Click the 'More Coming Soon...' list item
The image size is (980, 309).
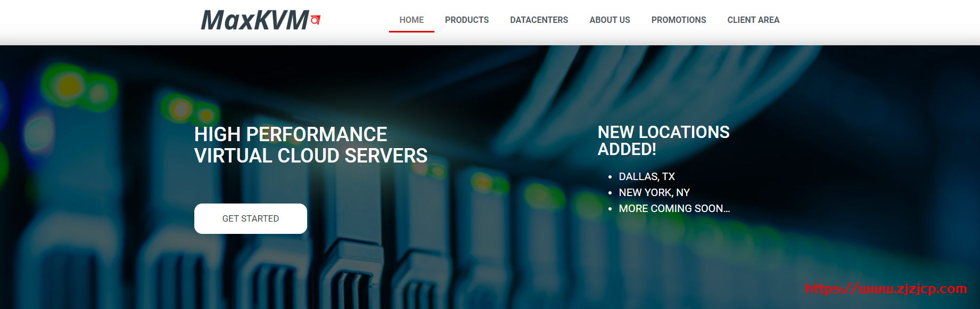coord(674,208)
